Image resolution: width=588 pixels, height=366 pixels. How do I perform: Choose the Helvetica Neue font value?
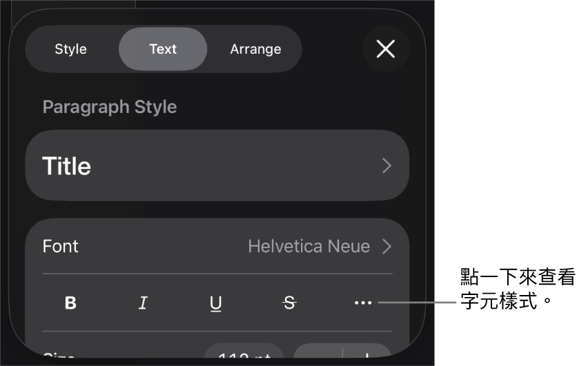(x=308, y=246)
